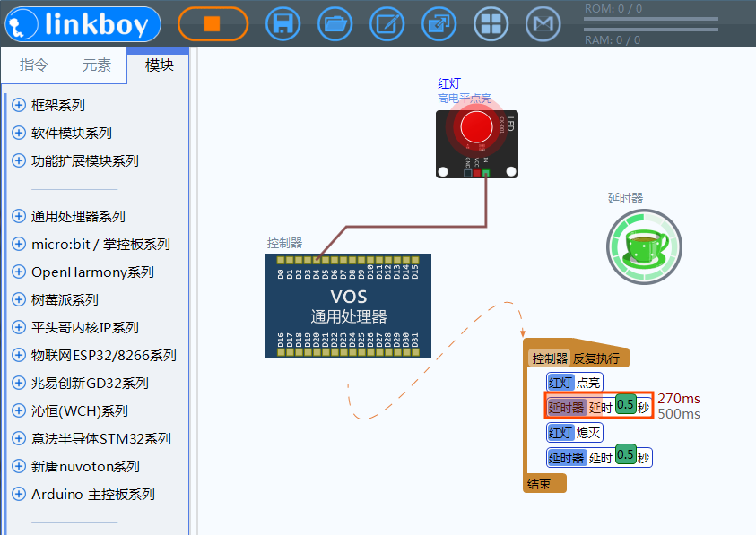Switch to the 元素 tab
The image size is (756, 535).
97,65
